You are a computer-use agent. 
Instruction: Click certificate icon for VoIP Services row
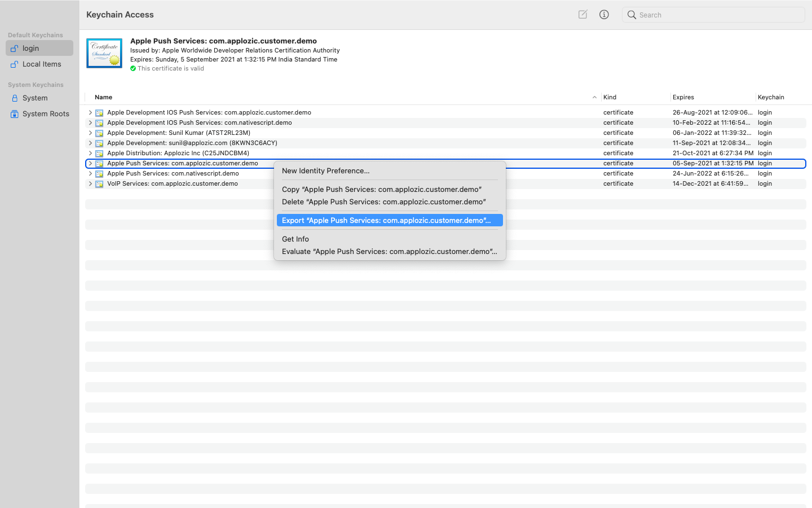pyautogui.click(x=99, y=184)
